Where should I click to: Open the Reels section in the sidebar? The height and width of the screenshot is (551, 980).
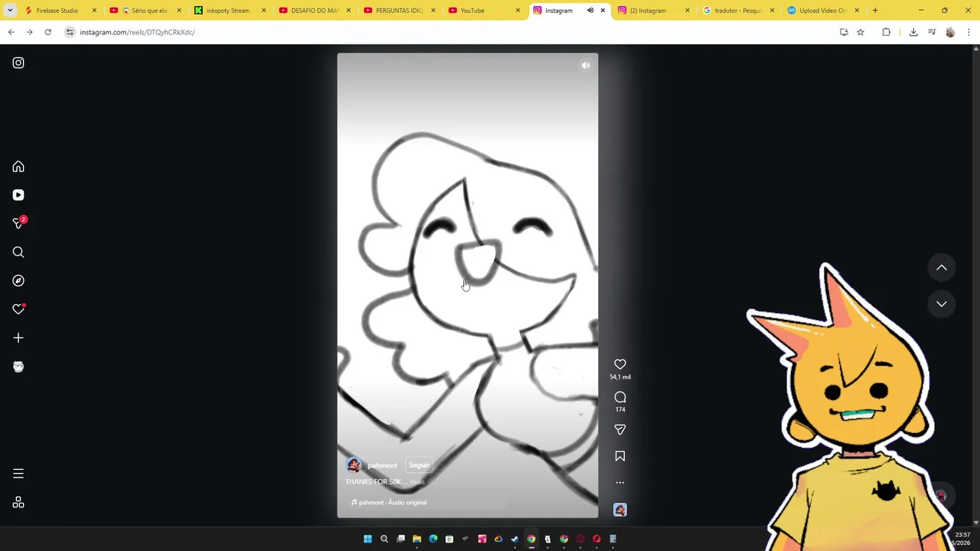[x=18, y=195]
